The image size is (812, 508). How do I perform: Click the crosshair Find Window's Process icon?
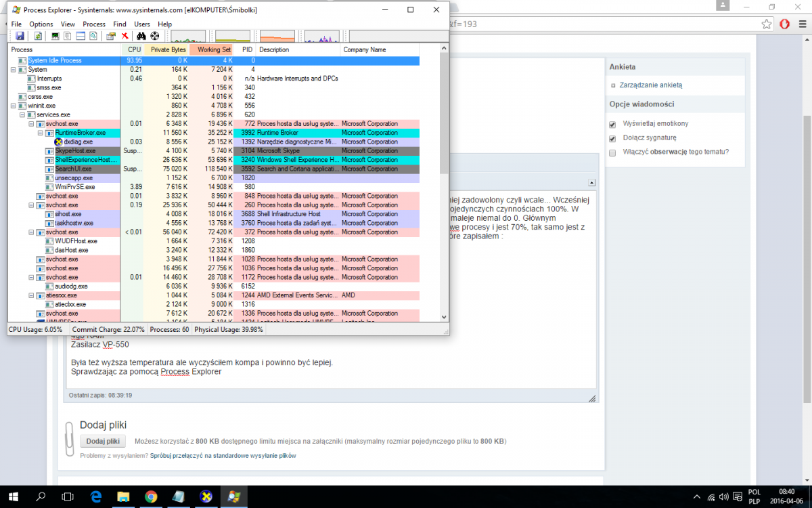(x=154, y=36)
